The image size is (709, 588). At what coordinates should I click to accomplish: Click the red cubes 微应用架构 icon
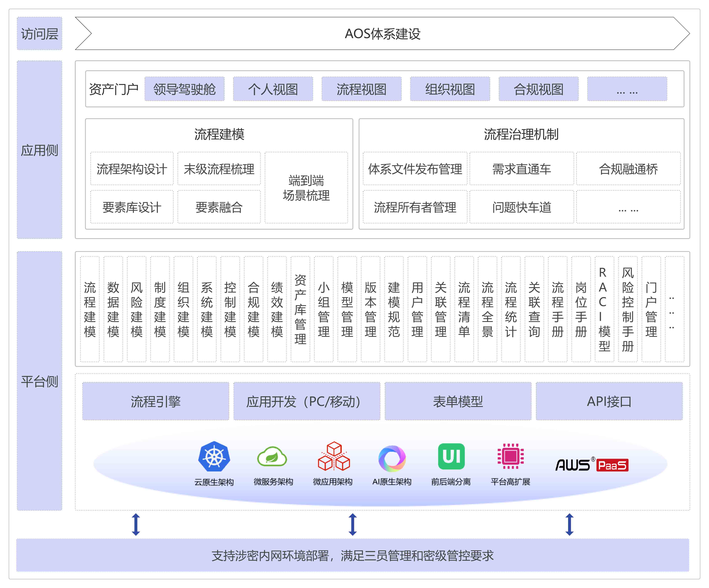[x=333, y=456]
